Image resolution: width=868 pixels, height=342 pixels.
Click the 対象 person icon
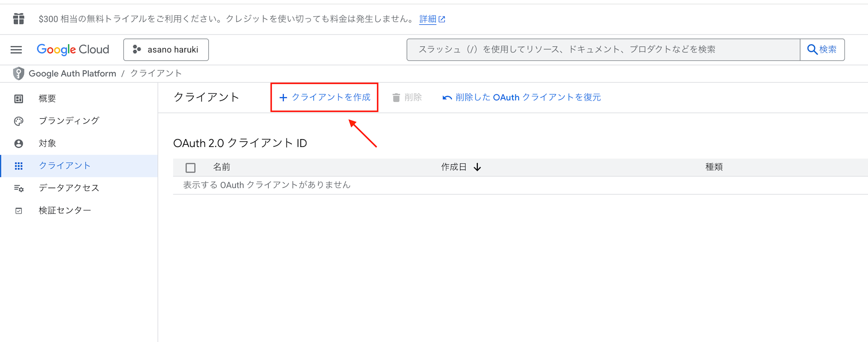19,143
